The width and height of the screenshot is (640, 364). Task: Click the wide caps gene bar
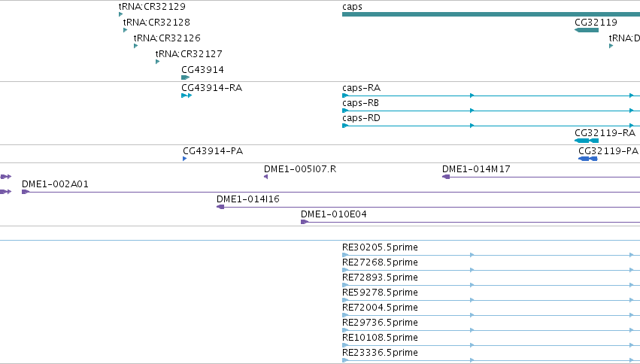tap(491, 14)
